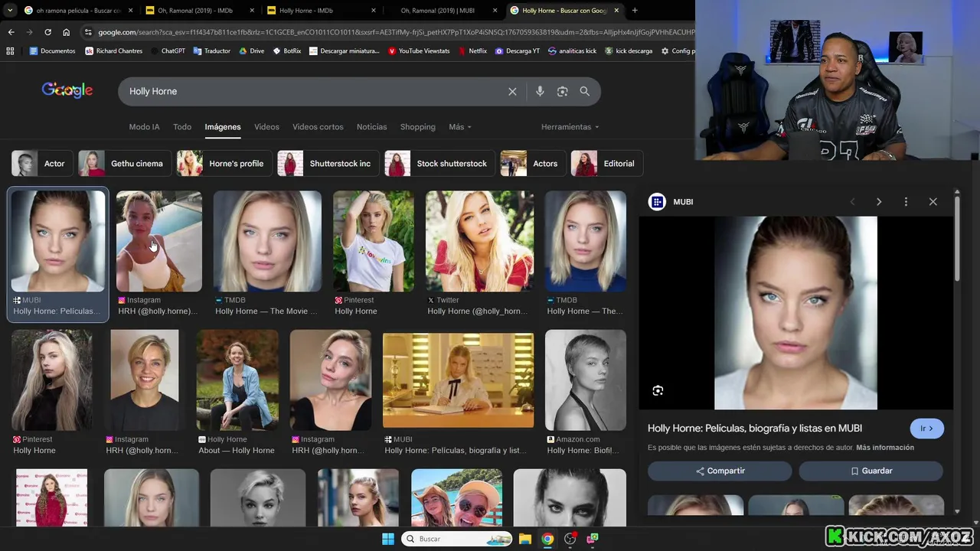Open the bookmarks apps grid icon
Viewport: 980px width, 551px height.
click(10, 51)
